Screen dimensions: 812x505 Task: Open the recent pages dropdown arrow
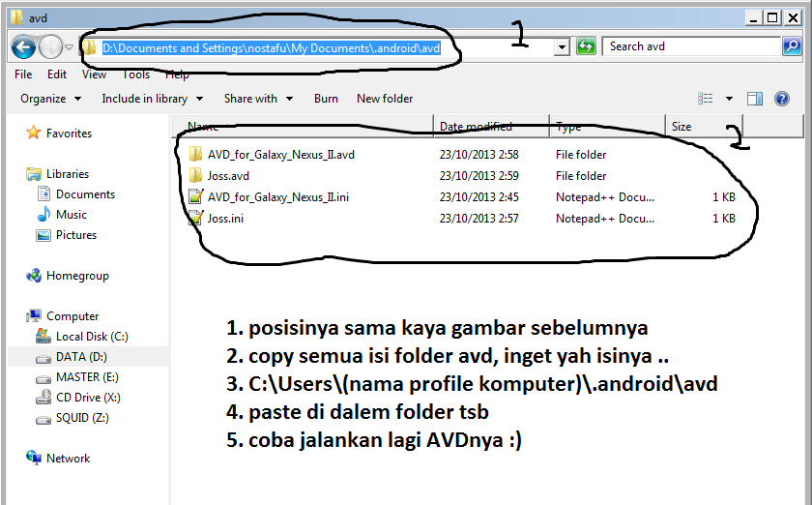69,47
